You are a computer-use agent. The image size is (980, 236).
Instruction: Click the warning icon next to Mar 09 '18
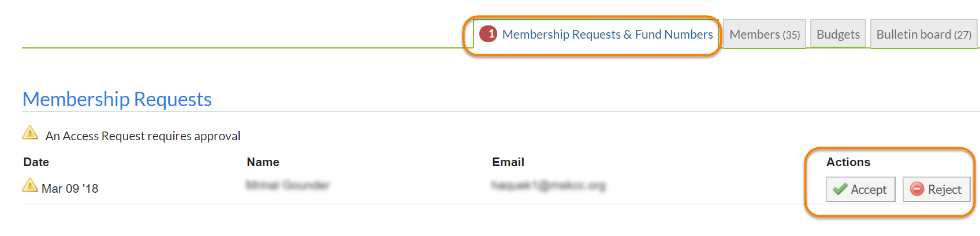pyautogui.click(x=30, y=185)
